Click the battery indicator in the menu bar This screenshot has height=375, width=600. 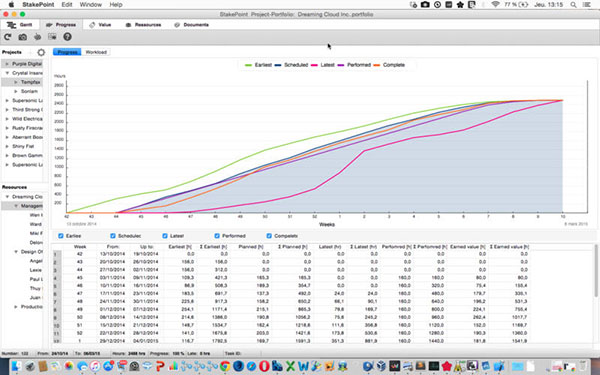(516, 5)
